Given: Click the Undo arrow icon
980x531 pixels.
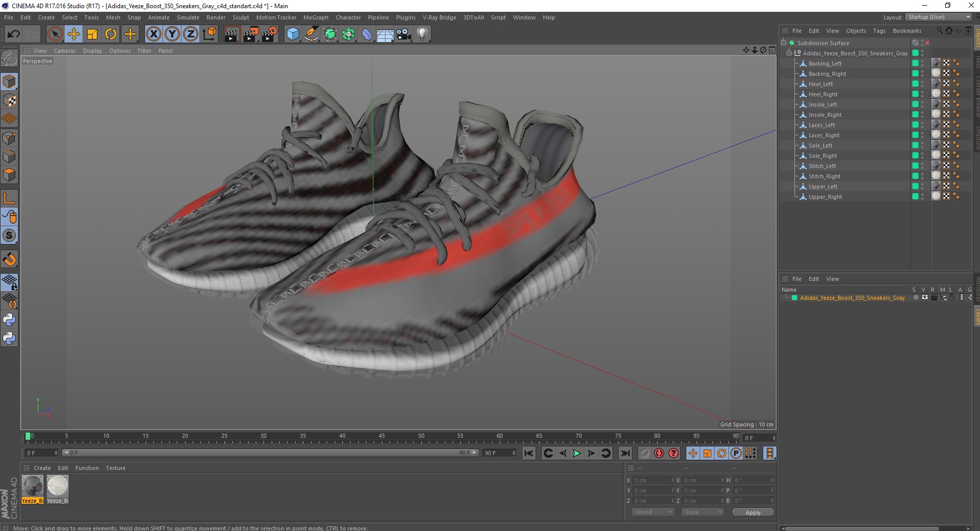Looking at the screenshot, I should click(x=14, y=34).
